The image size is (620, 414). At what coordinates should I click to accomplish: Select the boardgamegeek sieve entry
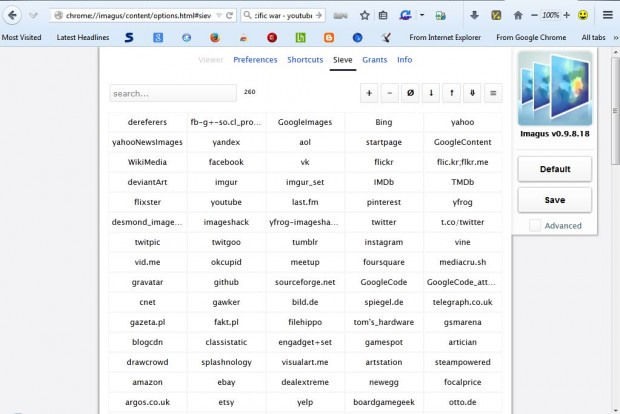click(384, 402)
